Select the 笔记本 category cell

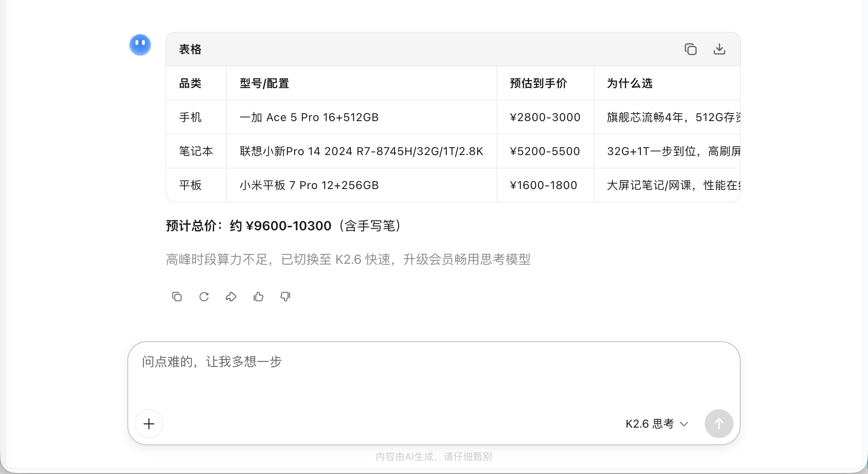coord(196,151)
